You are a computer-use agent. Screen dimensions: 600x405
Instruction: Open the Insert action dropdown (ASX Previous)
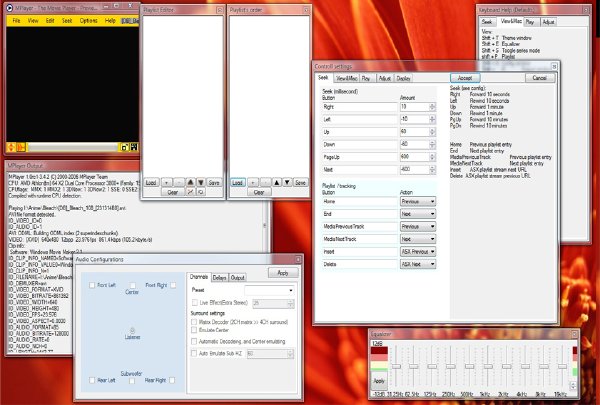pos(418,251)
